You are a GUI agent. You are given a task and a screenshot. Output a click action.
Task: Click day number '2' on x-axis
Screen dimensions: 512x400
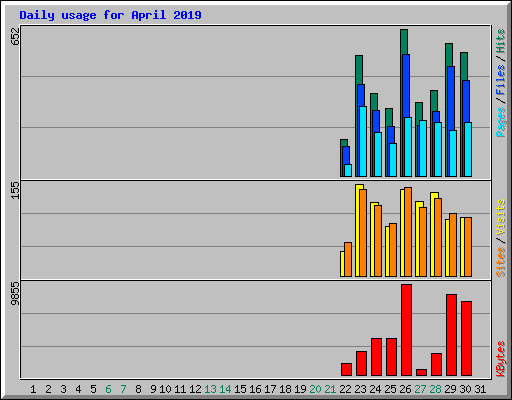pyautogui.click(x=48, y=389)
